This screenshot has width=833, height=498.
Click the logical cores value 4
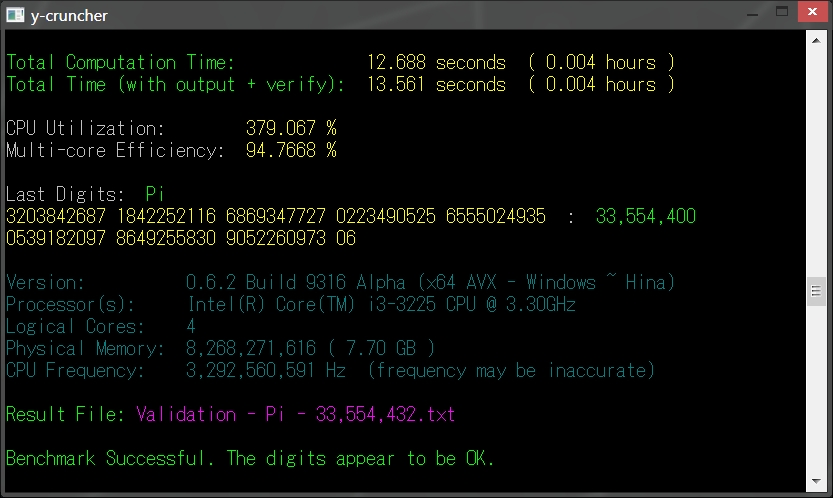[191, 326]
